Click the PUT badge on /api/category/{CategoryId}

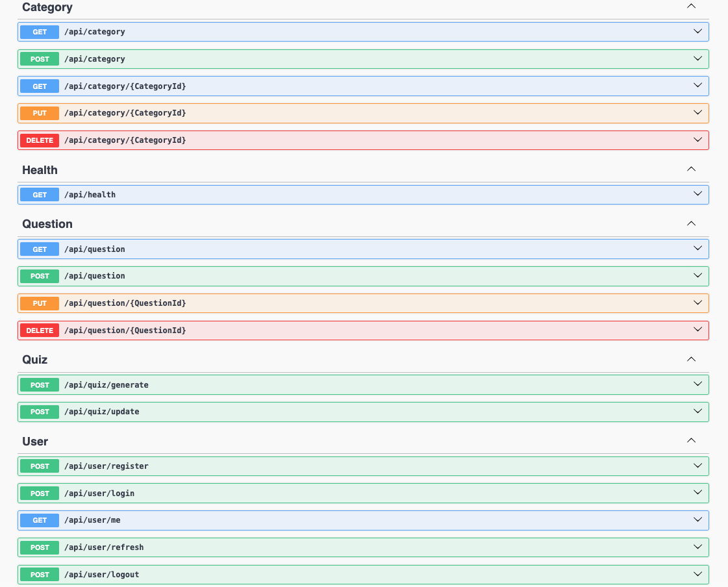39,113
